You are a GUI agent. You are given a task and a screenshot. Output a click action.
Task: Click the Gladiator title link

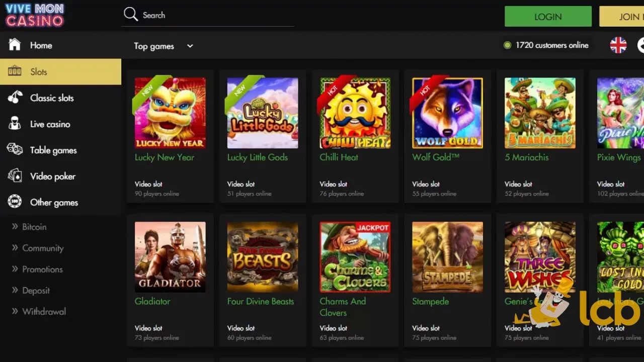point(152,301)
